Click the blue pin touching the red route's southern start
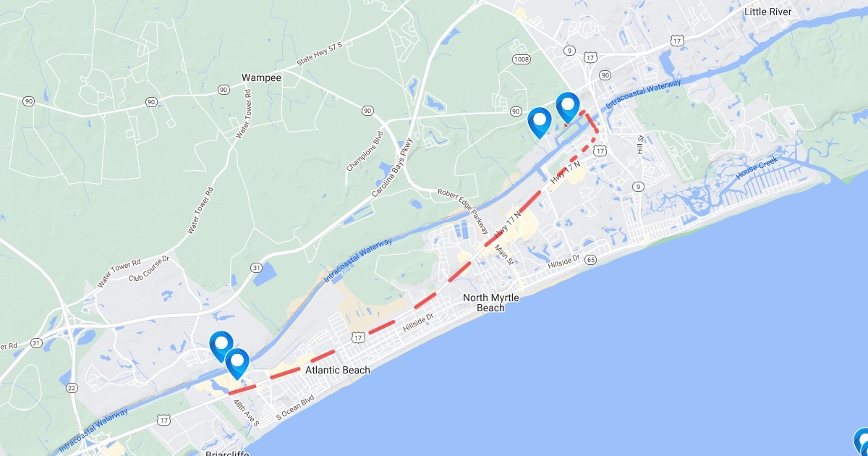868x456 pixels. pyautogui.click(x=237, y=363)
